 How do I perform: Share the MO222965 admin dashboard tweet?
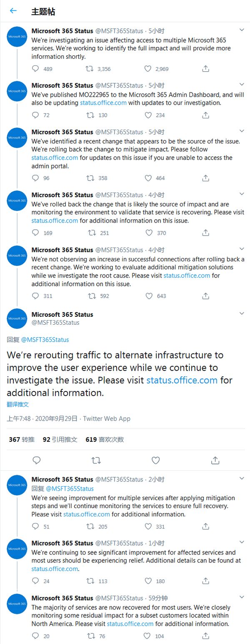tap(205, 115)
